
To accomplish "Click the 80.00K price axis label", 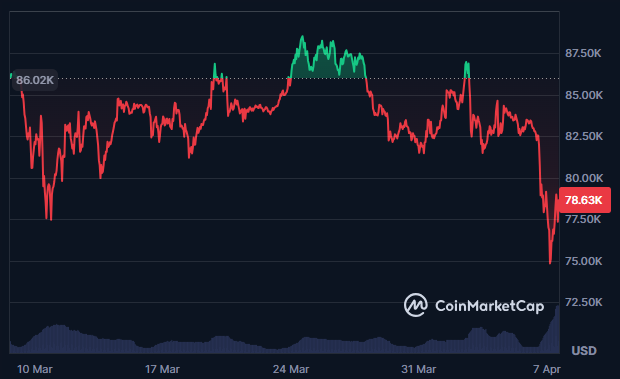I will 584,178.
